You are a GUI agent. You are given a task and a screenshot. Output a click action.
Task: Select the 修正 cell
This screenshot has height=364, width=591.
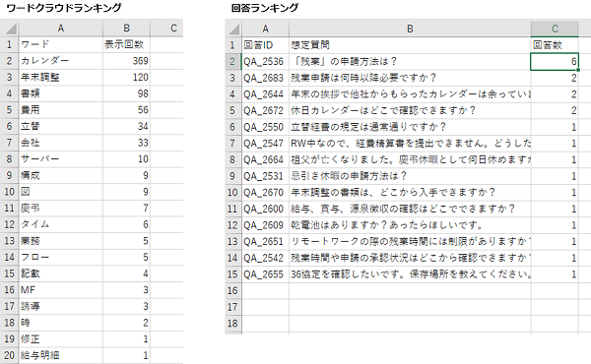(x=61, y=339)
